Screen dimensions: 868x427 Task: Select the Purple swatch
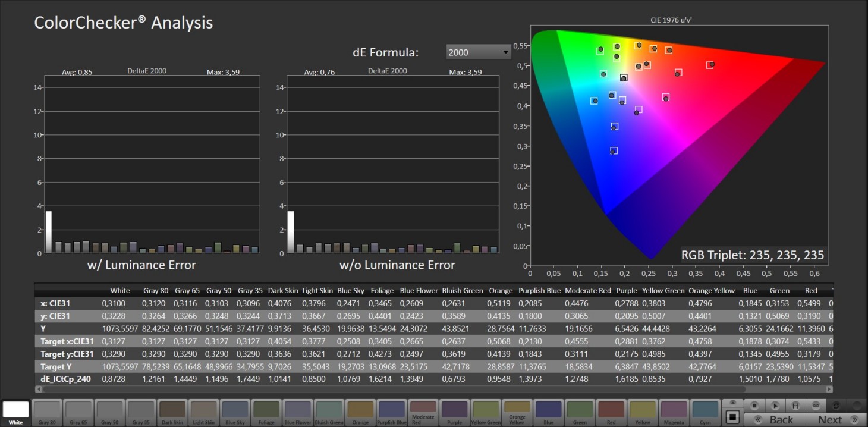454,413
